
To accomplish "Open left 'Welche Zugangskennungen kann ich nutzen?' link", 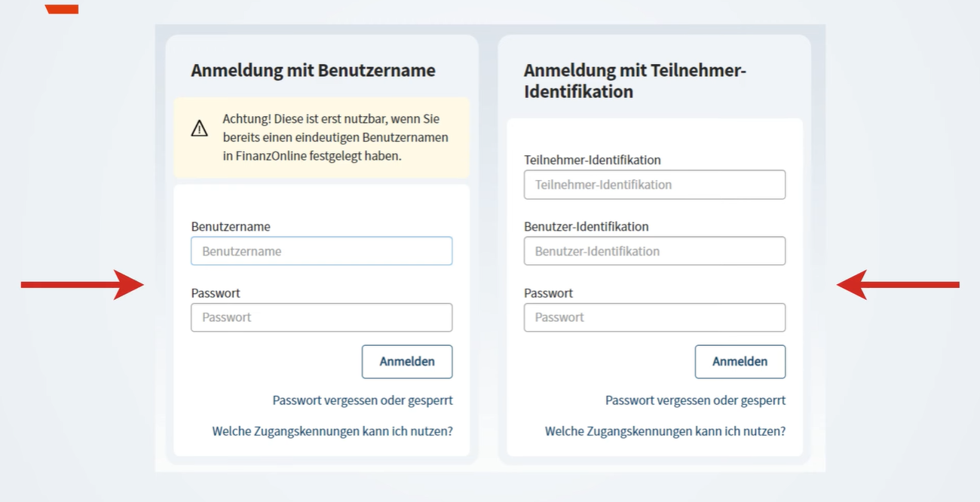I will pyautogui.click(x=332, y=430).
